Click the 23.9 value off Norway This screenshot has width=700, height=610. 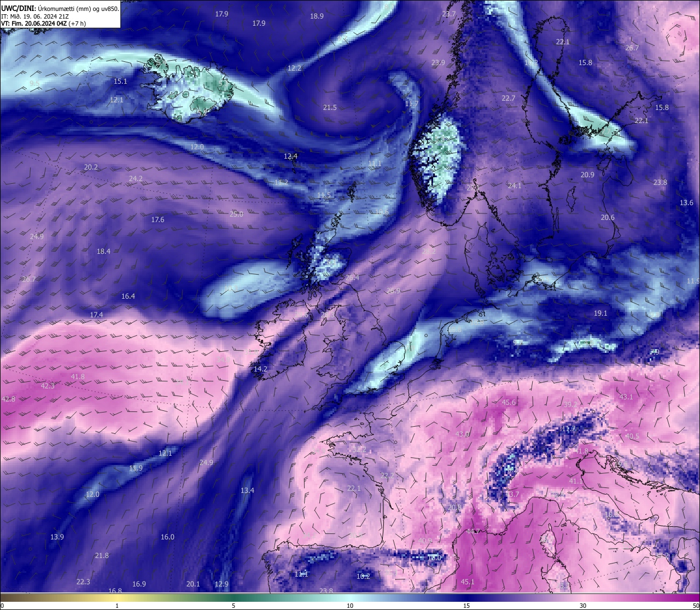tap(438, 63)
